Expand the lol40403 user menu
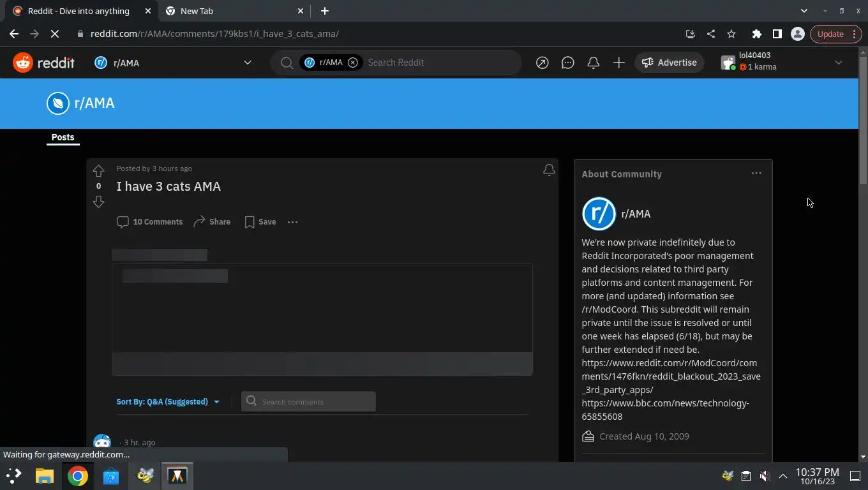The width and height of the screenshot is (868, 490). (782, 63)
